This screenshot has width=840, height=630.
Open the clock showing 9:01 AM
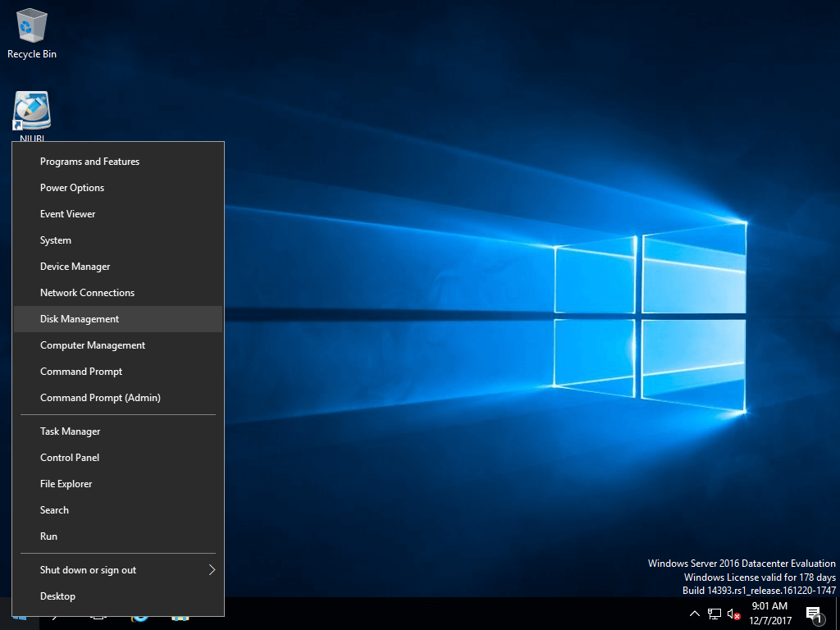(x=769, y=614)
